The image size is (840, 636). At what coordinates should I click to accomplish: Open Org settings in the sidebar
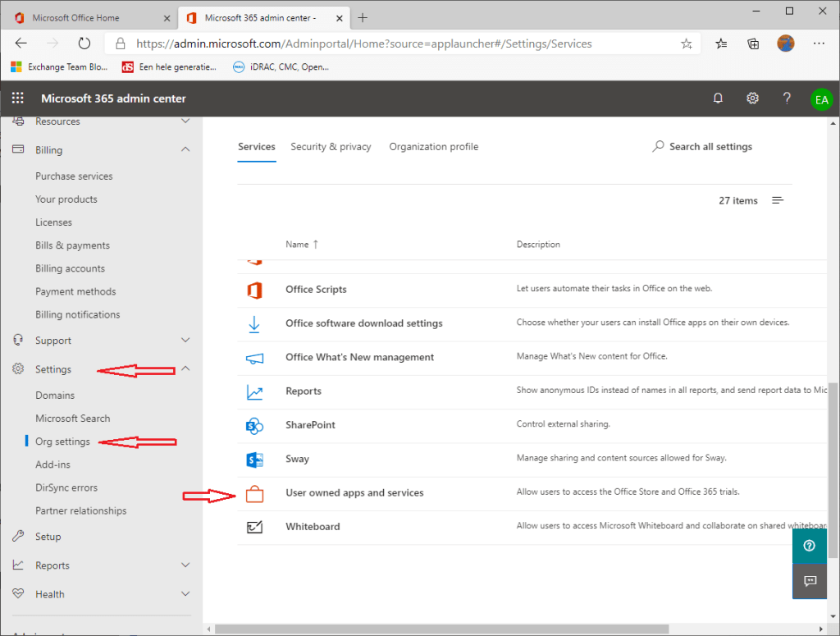62,441
